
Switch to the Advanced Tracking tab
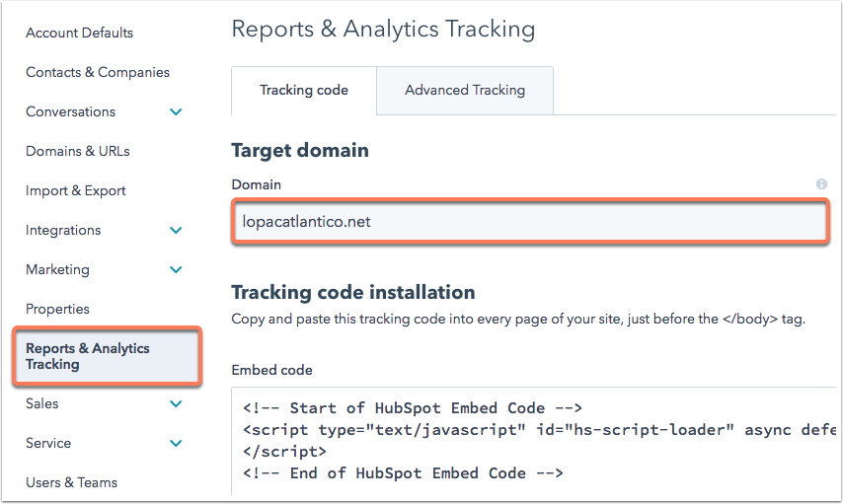coord(465,91)
